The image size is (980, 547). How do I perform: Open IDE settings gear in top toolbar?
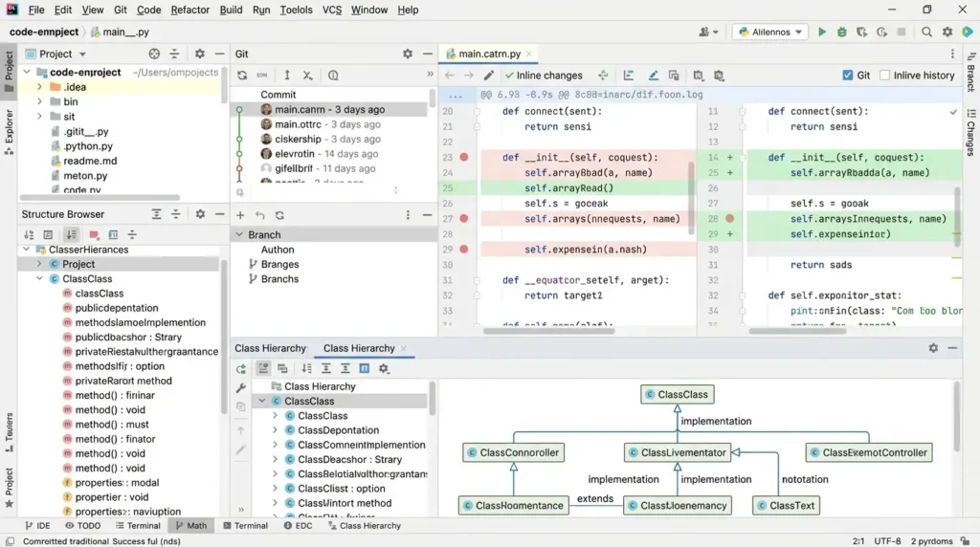point(947,32)
